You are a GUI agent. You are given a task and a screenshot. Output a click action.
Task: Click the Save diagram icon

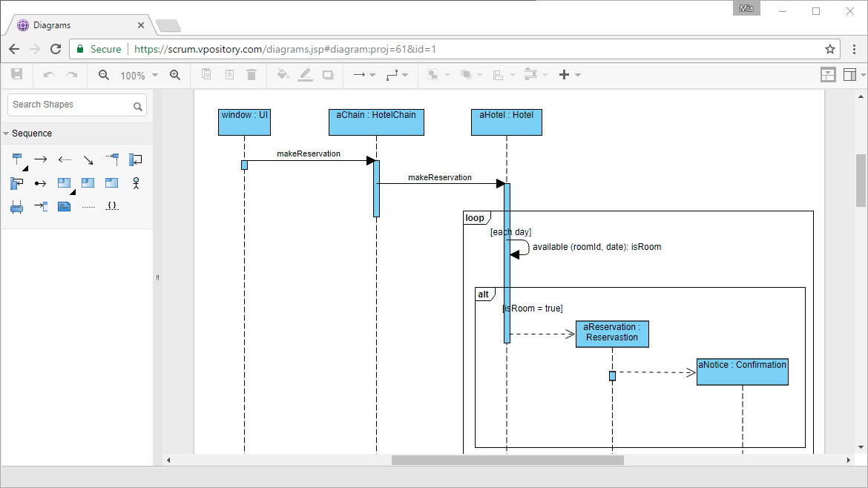pyautogui.click(x=16, y=74)
